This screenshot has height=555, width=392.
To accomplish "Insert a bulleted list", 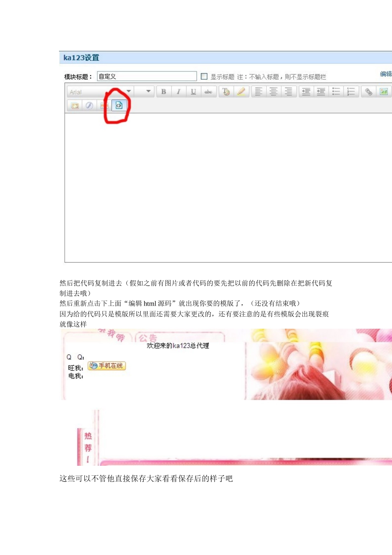I will tap(336, 92).
